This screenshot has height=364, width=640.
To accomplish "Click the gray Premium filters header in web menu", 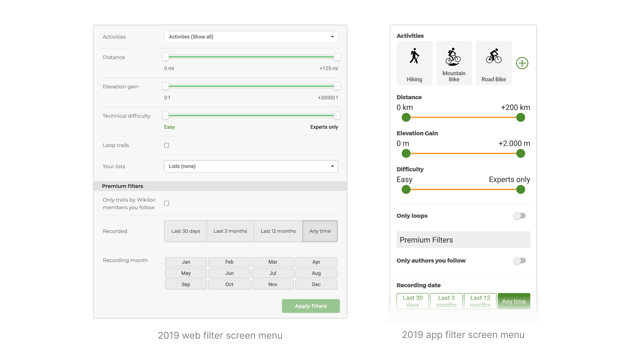I will 220,186.
